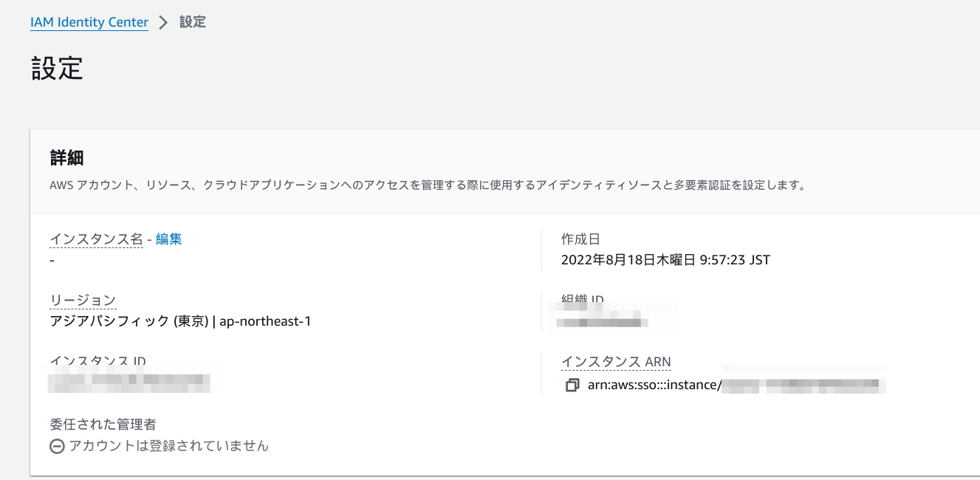The width and height of the screenshot is (980, 480).
Task: Click the ap-northeast-1 region value text
Action: pos(265,321)
